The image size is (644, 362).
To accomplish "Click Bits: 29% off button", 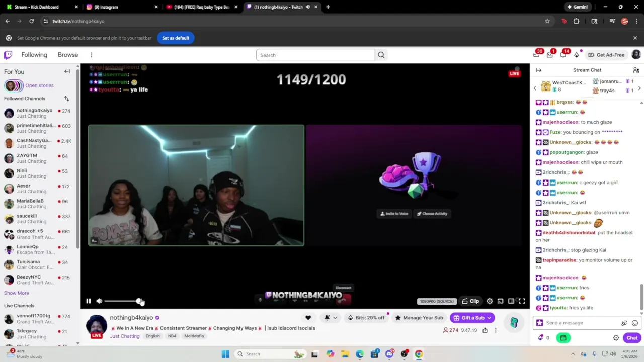I will pyautogui.click(x=366, y=318).
